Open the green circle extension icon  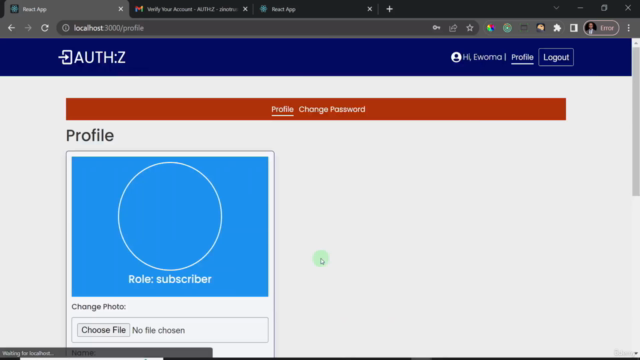[x=507, y=28]
